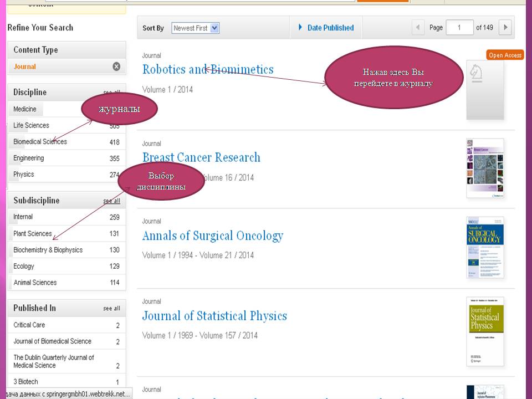Open Annals of Surgical Oncology journal
Viewport: 532px width, 399px height.
tap(212, 236)
